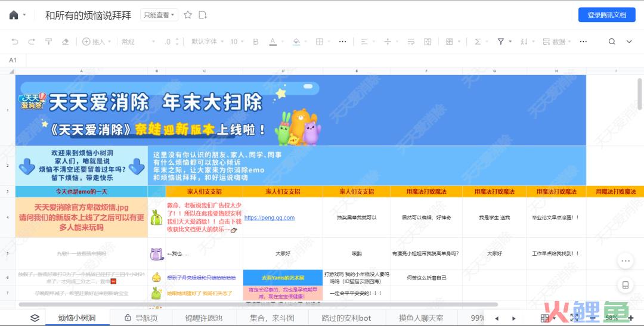Open the 默认字体 font dropdown
The image size is (644, 326).
click(x=208, y=42)
